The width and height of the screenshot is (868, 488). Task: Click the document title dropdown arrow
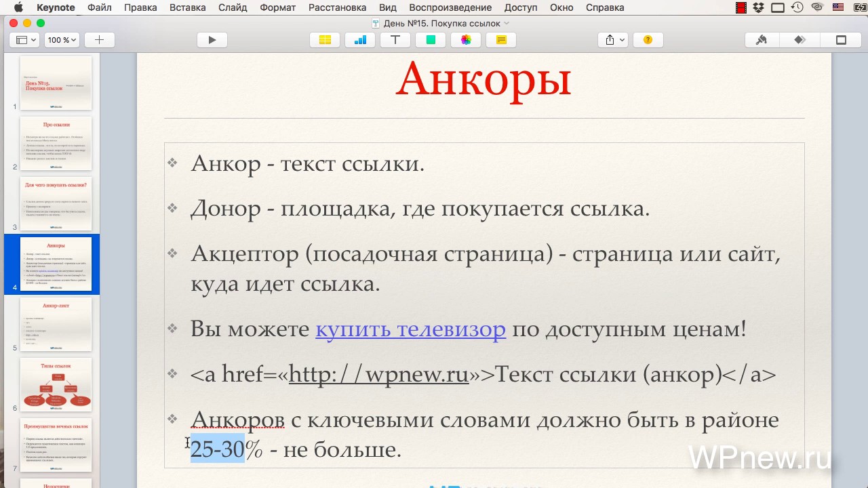click(x=507, y=23)
